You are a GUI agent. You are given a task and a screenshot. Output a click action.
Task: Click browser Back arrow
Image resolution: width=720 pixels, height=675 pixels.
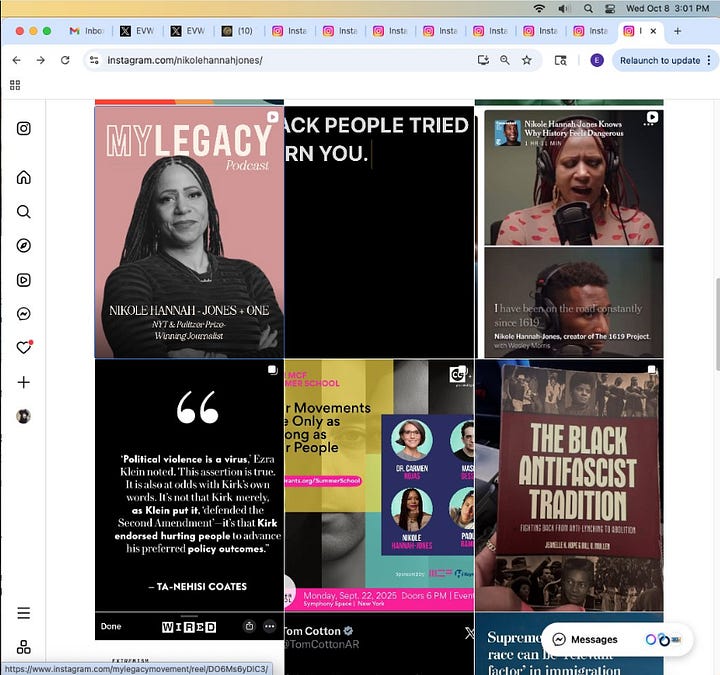click(x=17, y=60)
